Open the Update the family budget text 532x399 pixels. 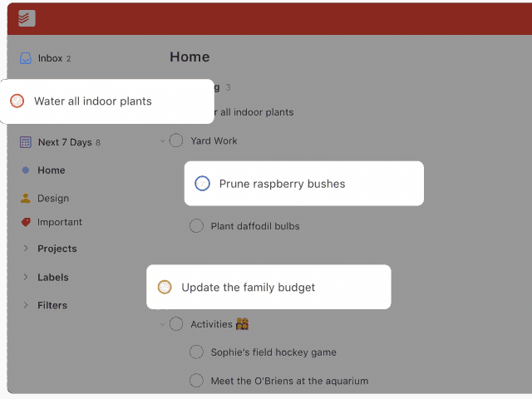(x=248, y=288)
